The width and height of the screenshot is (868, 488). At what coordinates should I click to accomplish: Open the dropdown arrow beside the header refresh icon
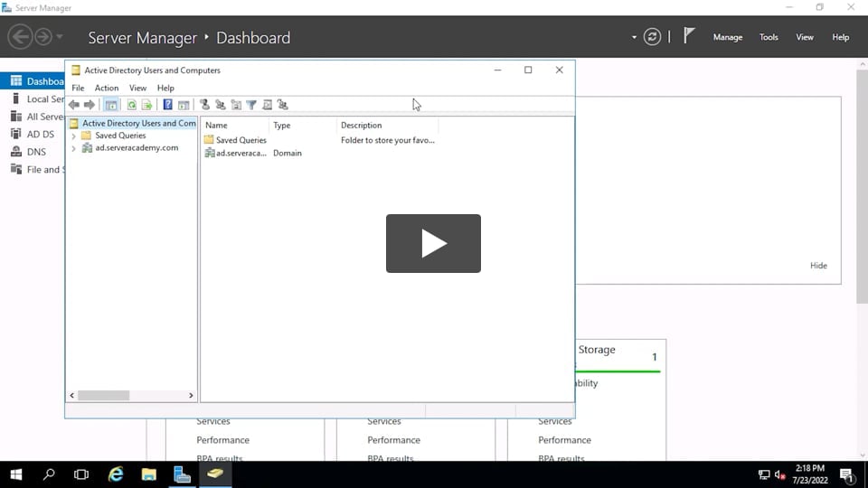tap(634, 38)
